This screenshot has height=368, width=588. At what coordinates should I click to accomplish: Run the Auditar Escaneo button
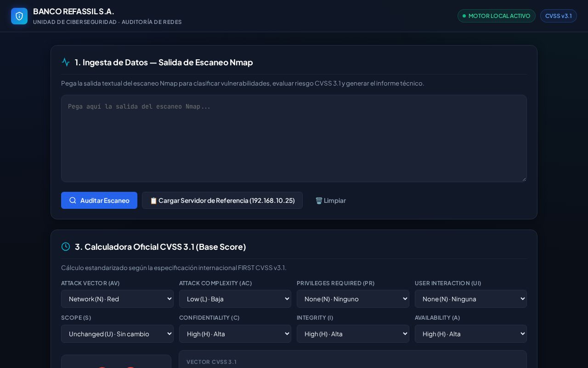click(x=99, y=200)
